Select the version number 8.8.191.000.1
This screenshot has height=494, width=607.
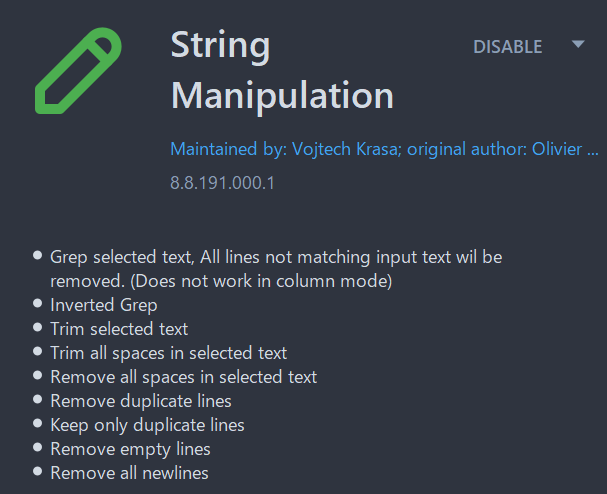(x=222, y=184)
